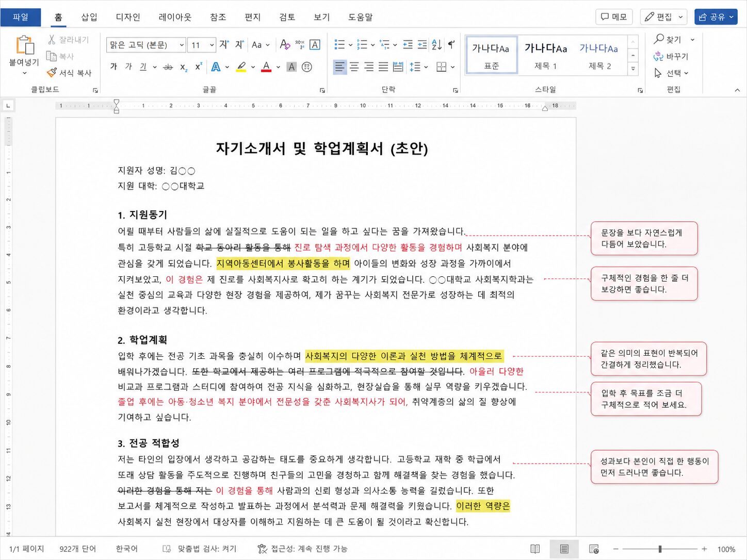Click the 메모 comments button
The height and width of the screenshot is (560, 747).
(x=614, y=17)
